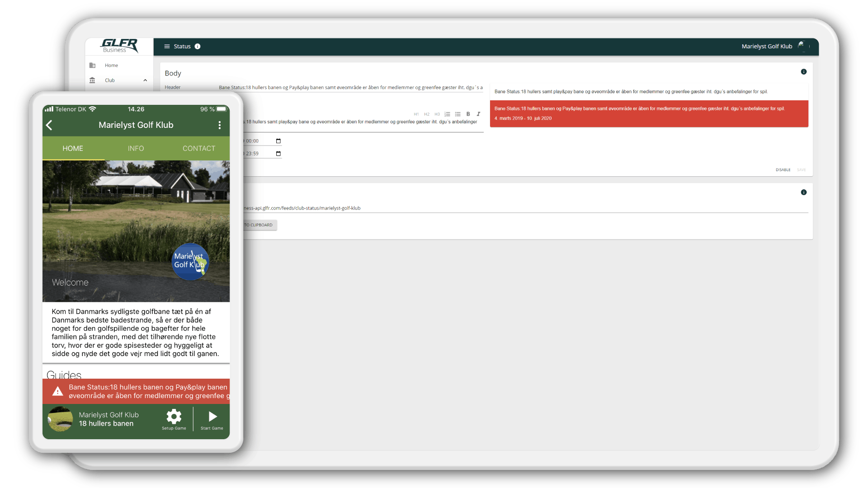This screenshot has width=868, height=488.
Task: Click the club-status feed URL field
Action: point(525,208)
